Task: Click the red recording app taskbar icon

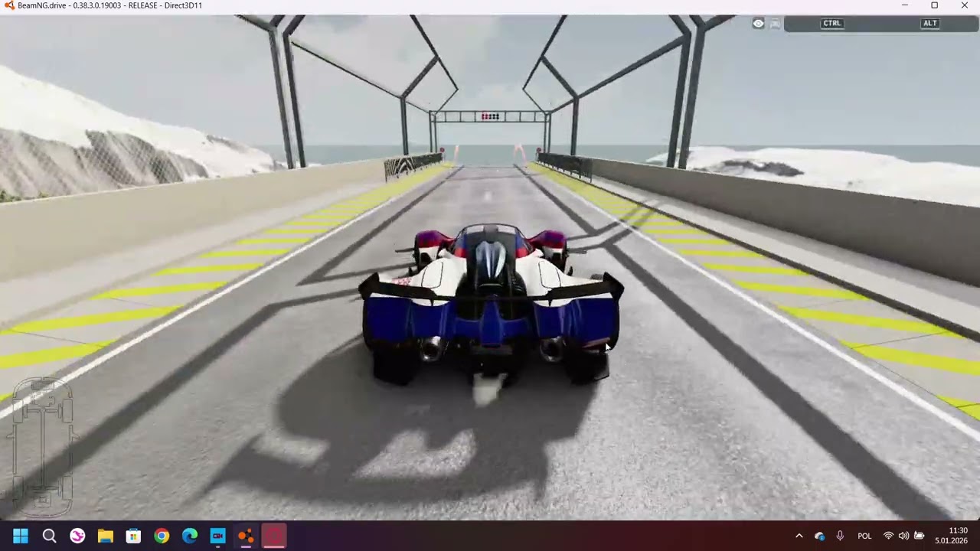Action: point(274,536)
